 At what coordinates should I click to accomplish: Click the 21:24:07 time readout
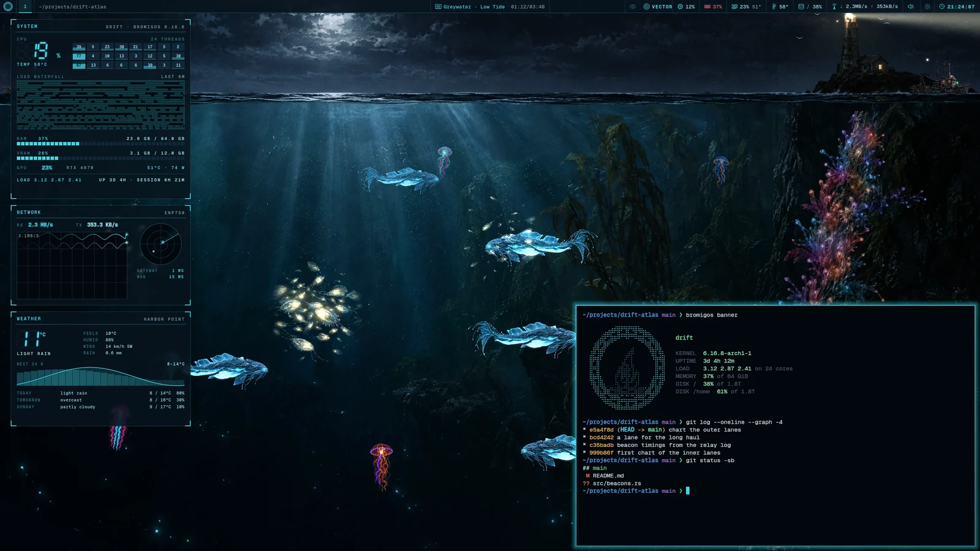pyautogui.click(x=960, y=7)
